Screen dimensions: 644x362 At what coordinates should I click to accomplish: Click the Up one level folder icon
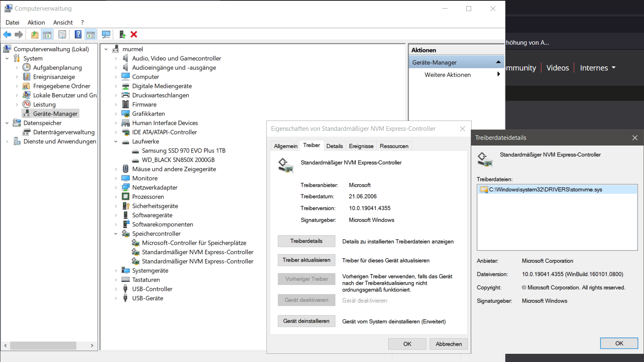[x=35, y=34]
